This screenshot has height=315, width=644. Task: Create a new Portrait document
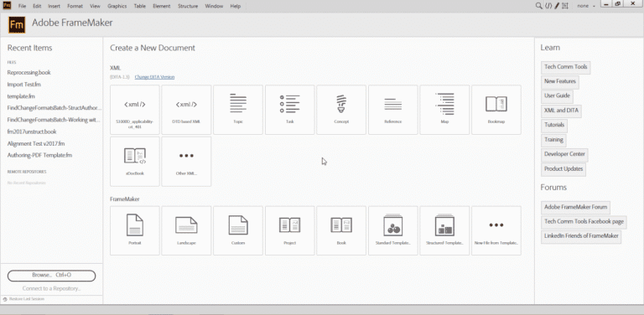pyautogui.click(x=135, y=230)
